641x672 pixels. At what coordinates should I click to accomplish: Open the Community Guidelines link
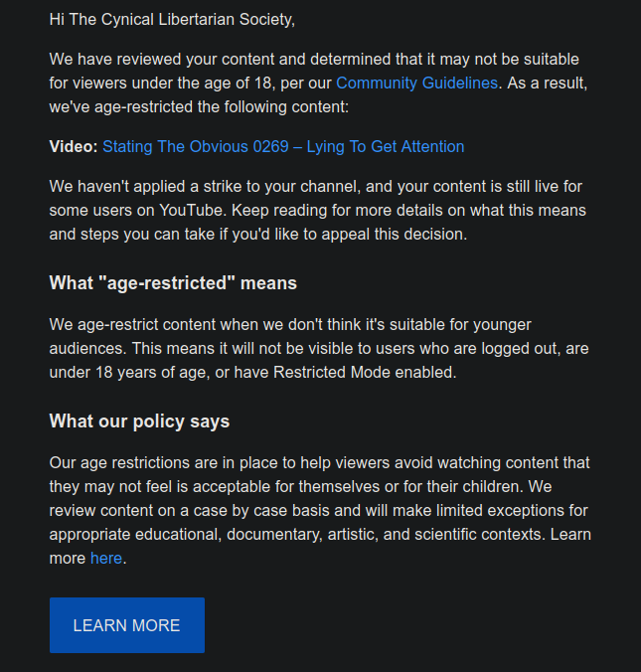coord(416,84)
